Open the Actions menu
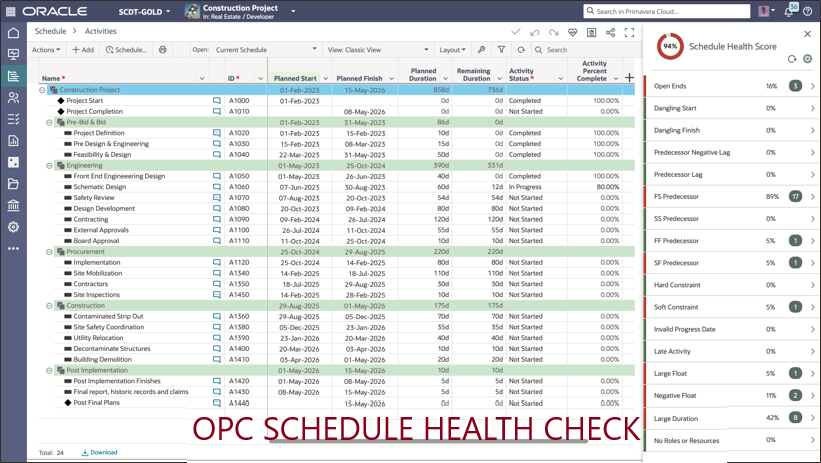821x463 pixels. (46, 49)
